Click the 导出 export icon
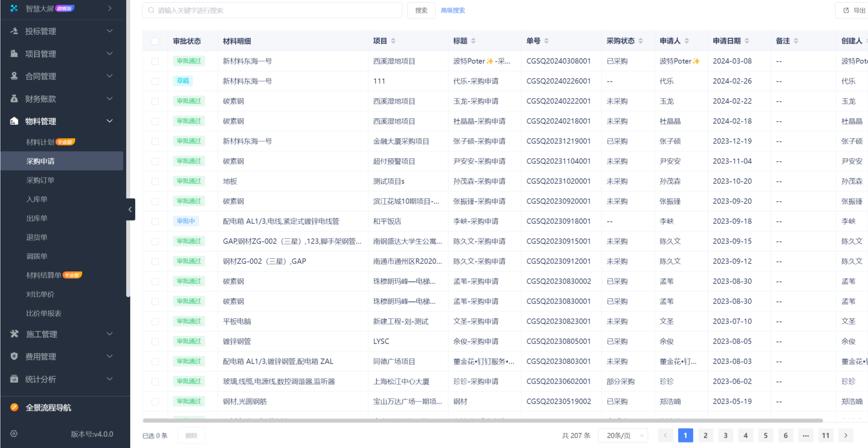868x448 pixels. (846, 10)
